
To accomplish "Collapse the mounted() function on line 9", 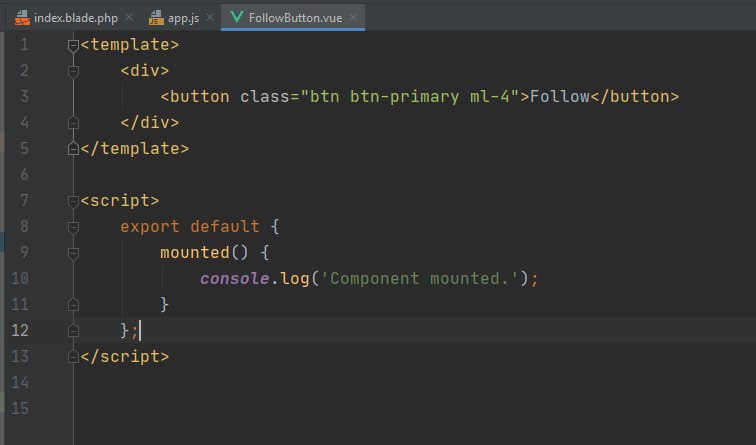I will [73, 253].
